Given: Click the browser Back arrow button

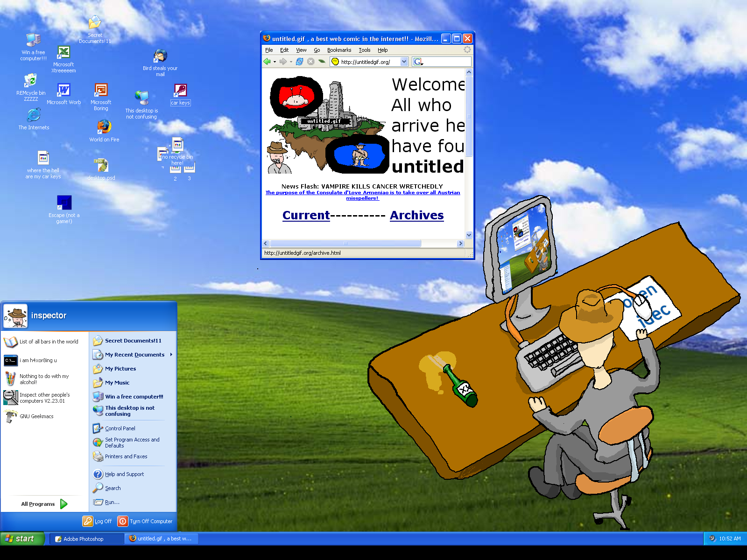Looking at the screenshot, I should point(267,62).
